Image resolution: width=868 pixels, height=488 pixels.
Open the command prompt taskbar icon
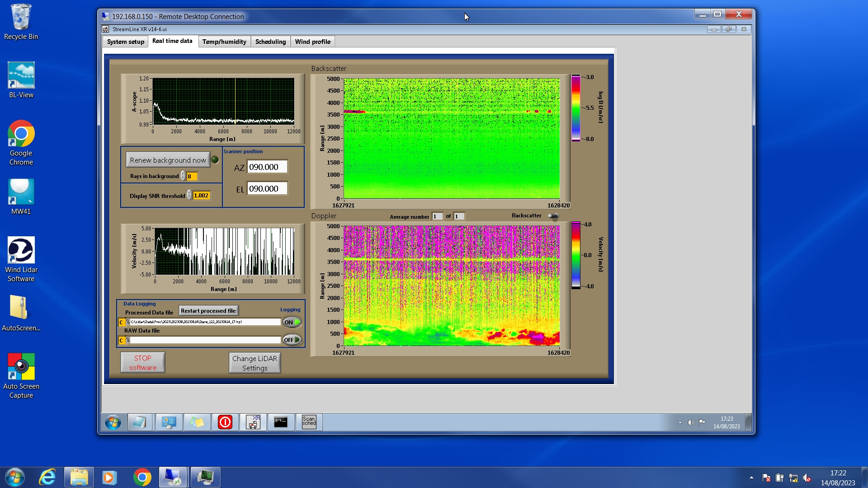pos(281,422)
